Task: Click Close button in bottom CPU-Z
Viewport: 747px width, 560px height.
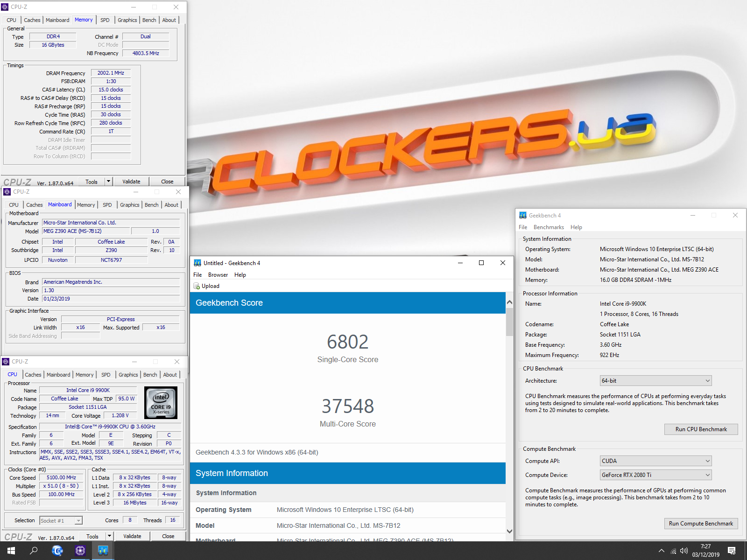Action: pyautogui.click(x=168, y=536)
